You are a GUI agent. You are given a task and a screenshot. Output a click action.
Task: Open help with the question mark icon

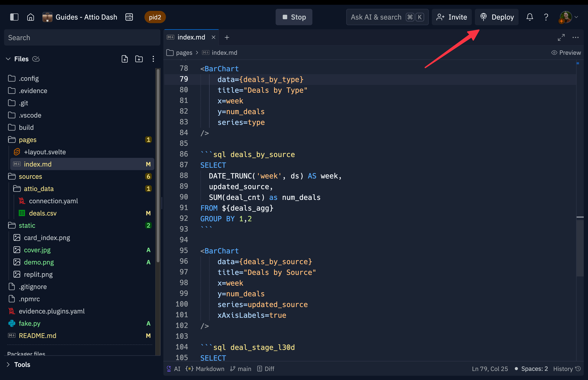tap(546, 17)
